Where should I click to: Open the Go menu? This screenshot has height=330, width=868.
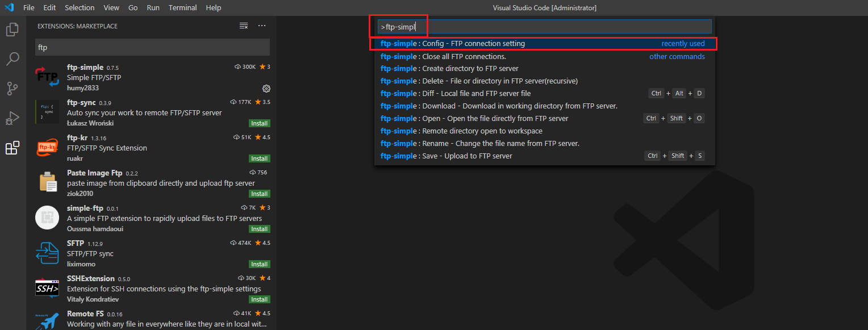133,8
